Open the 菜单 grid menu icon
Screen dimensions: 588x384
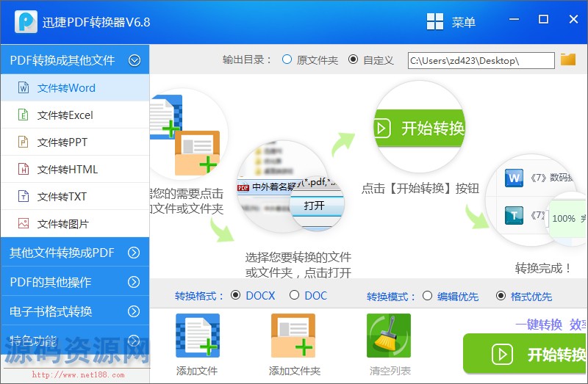pos(435,21)
